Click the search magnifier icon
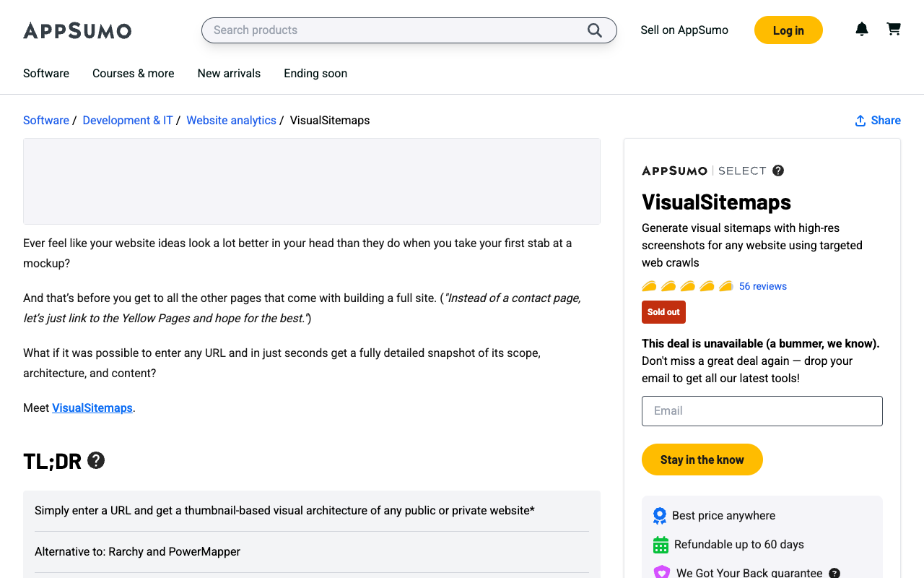 pos(595,30)
